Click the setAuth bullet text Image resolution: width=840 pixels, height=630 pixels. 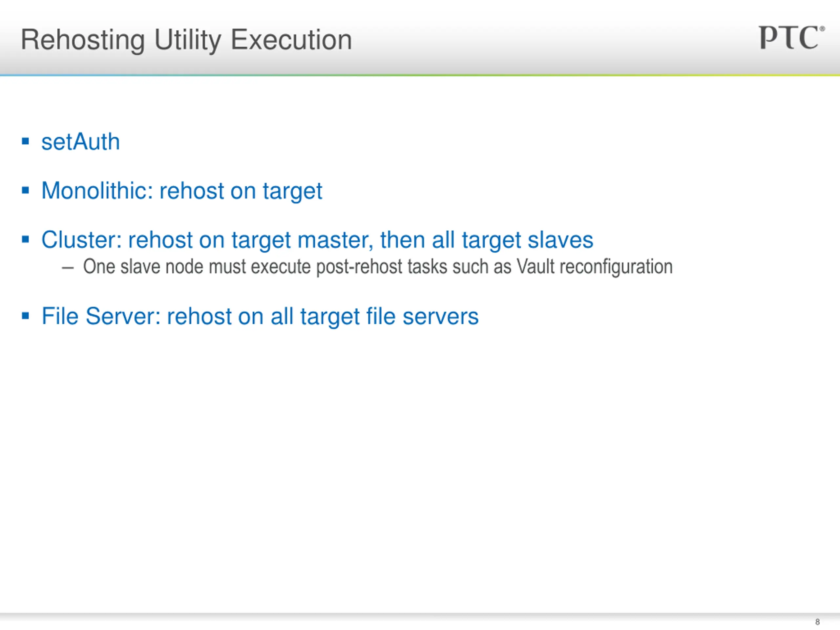tap(80, 142)
